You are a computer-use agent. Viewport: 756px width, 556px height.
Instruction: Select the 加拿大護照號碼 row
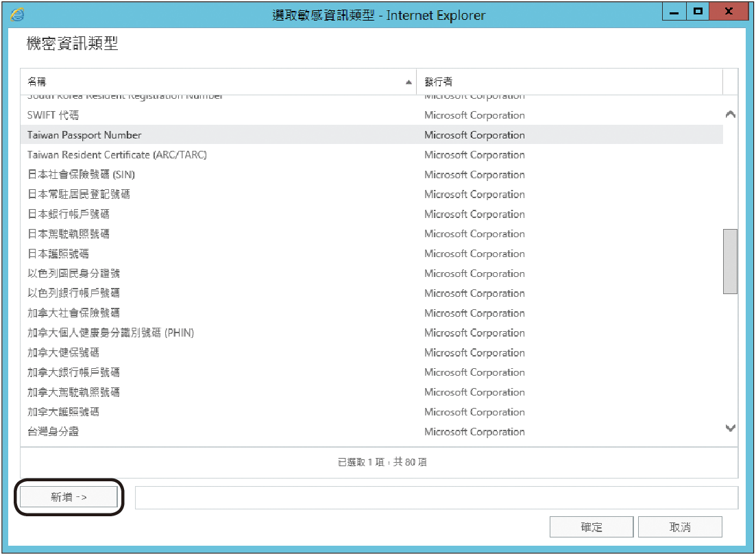point(371,412)
